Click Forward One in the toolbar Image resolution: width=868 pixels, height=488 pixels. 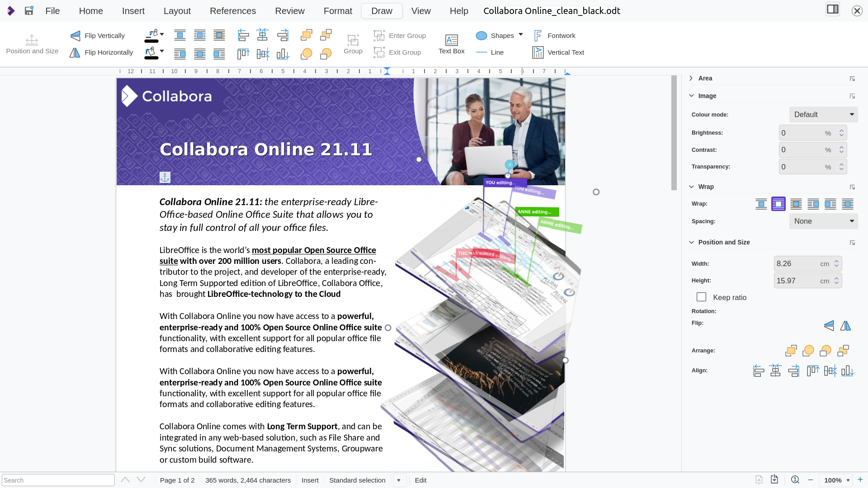(307, 54)
